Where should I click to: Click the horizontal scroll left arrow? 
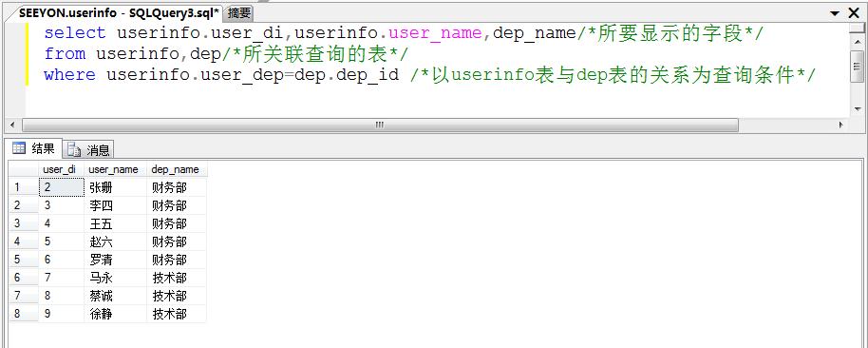click(12, 126)
